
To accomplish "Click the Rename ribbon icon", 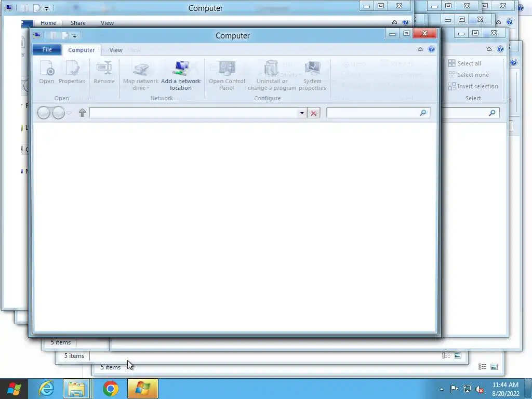I will click(104, 72).
